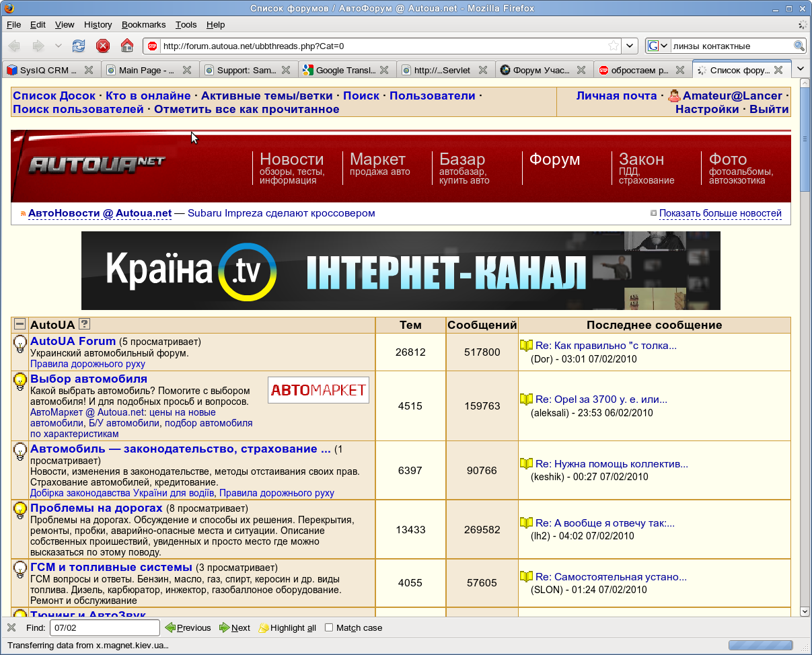
Task: Enable the Match case checkbox
Action: tap(329, 627)
